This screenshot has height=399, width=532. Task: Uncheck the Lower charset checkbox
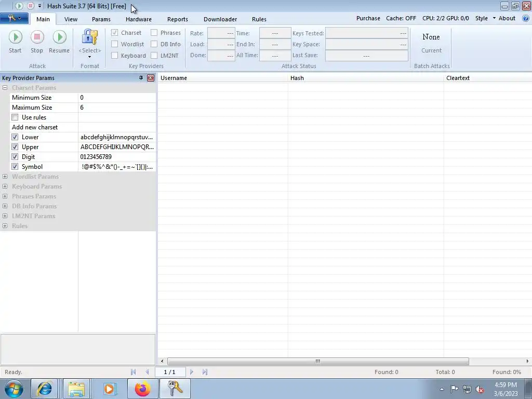click(x=15, y=137)
